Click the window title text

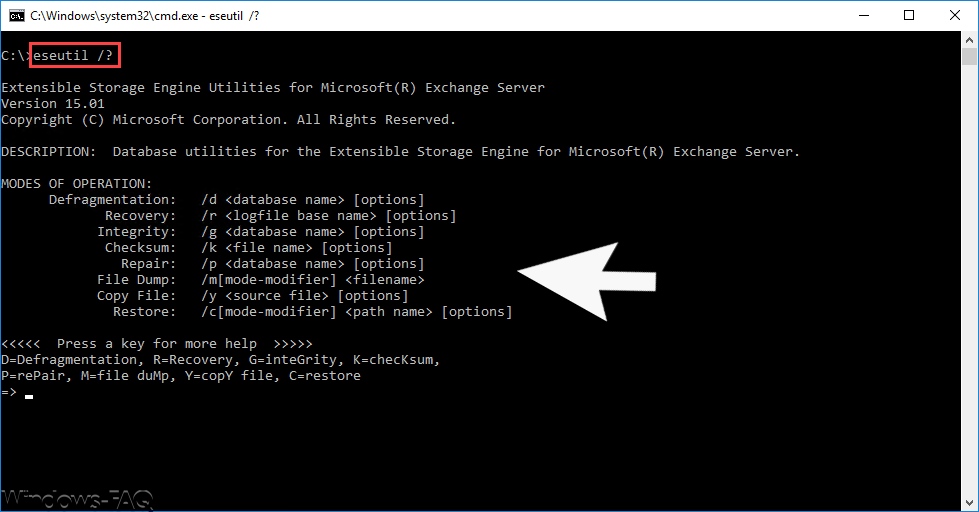click(145, 16)
